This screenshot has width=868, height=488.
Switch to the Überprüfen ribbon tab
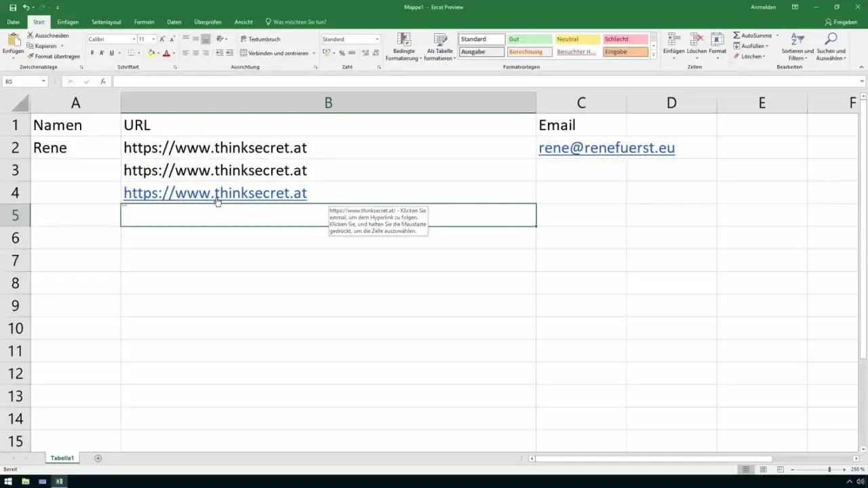207,21
